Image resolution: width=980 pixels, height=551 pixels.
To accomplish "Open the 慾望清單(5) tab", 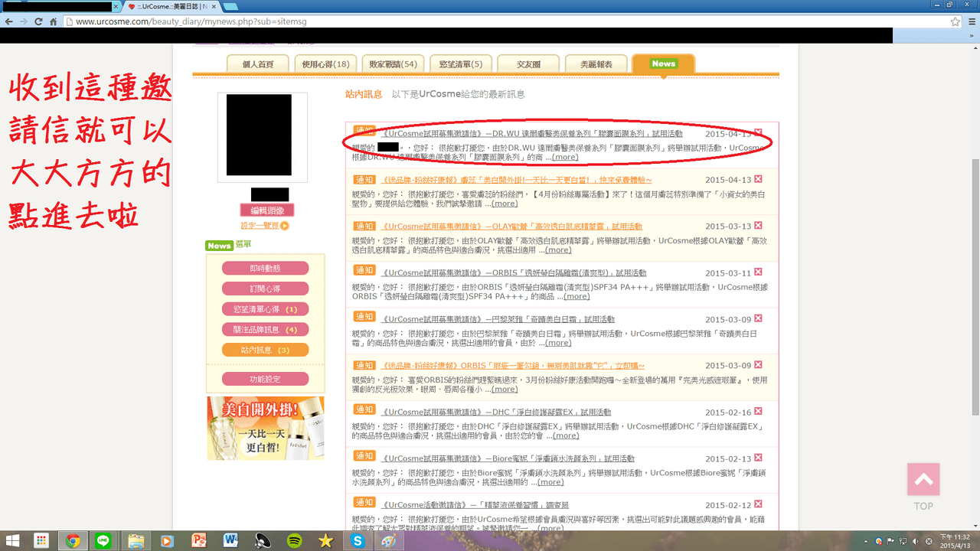I will [461, 64].
